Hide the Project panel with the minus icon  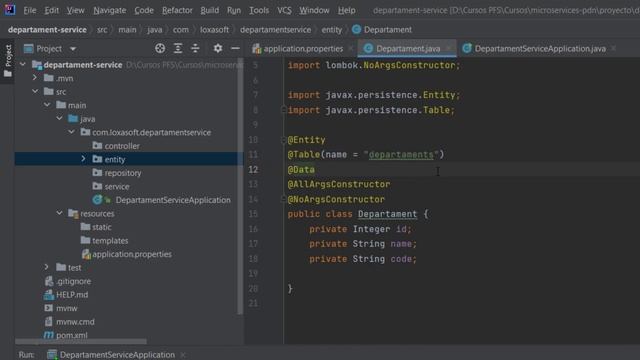[235, 49]
